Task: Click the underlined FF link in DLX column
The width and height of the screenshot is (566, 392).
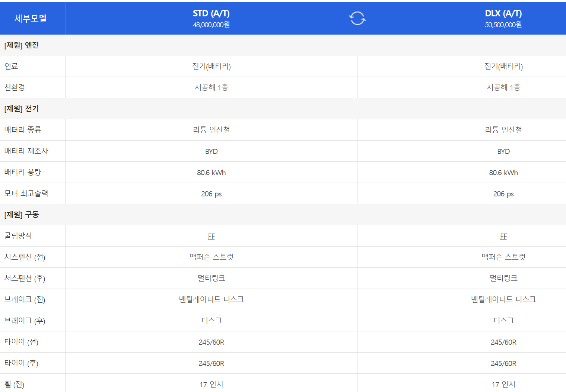Action: 503,236
